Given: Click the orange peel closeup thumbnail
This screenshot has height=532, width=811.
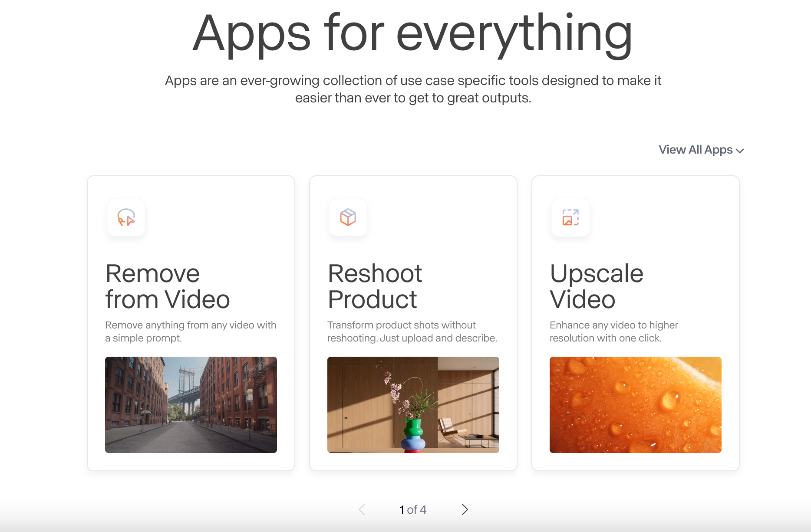Looking at the screenshot, I should coord(635,404).
